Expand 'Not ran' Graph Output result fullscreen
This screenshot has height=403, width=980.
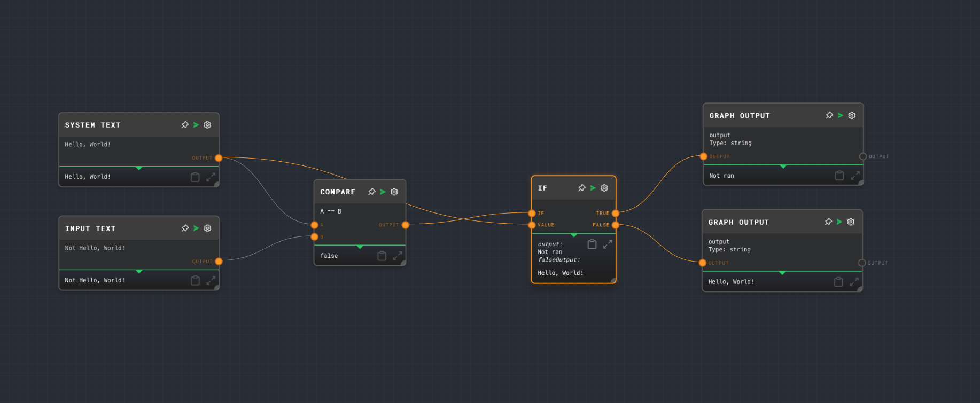click(855, 175)
